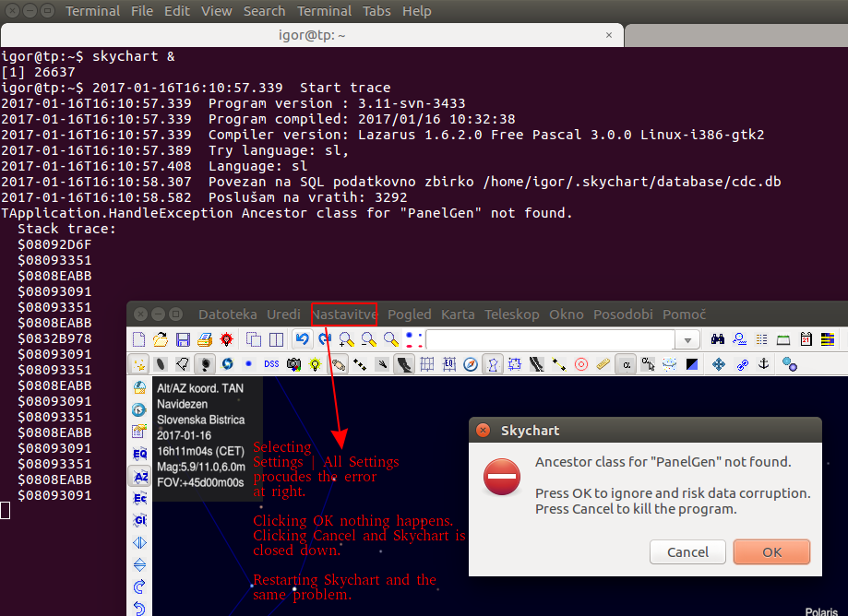The width and height of the screenshot is (848, 616).
Task: Select the igor@tp: ~ terminal tab
Action: [312, 35]
